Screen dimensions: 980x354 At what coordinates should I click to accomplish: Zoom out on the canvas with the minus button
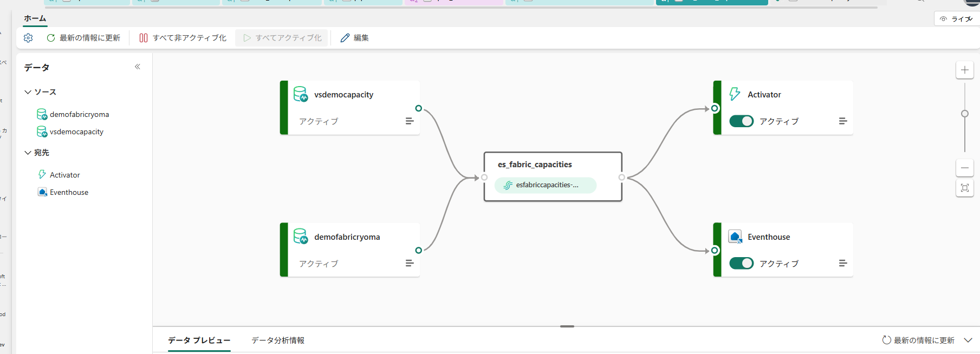(965, 168)
